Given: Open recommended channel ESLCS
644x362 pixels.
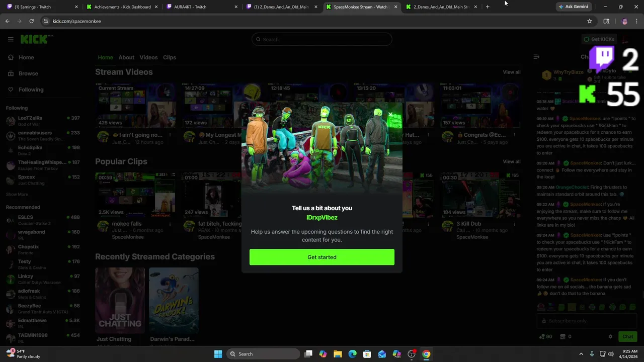Looking at the screenshot, I should pos(43,220).
